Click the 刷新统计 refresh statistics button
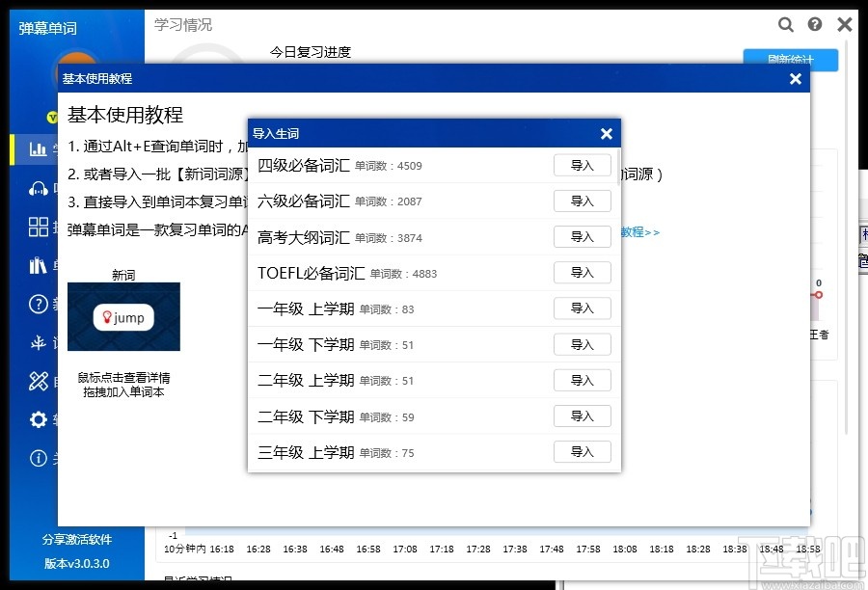Viewport: 868px width, 590px height. 791,59
